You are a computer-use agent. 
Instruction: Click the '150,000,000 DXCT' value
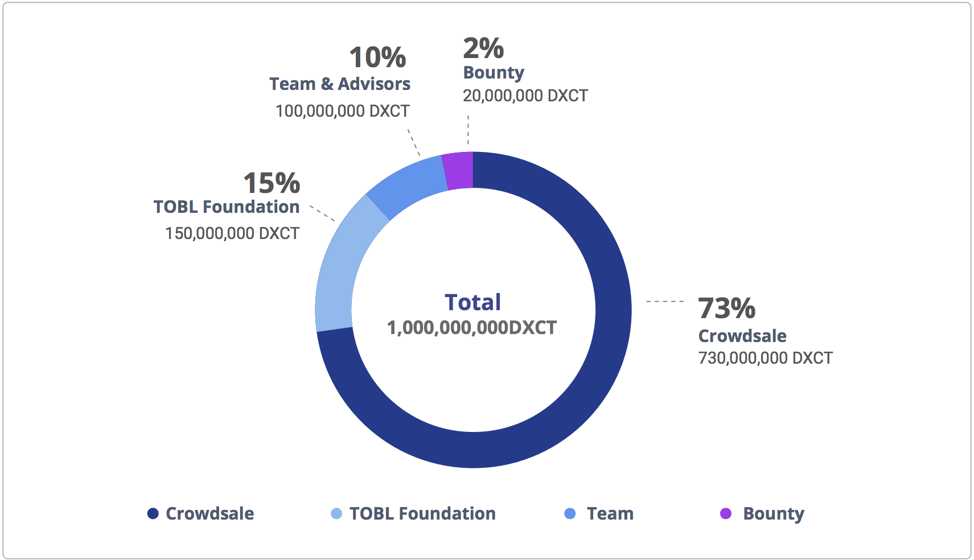pos(232,233)
